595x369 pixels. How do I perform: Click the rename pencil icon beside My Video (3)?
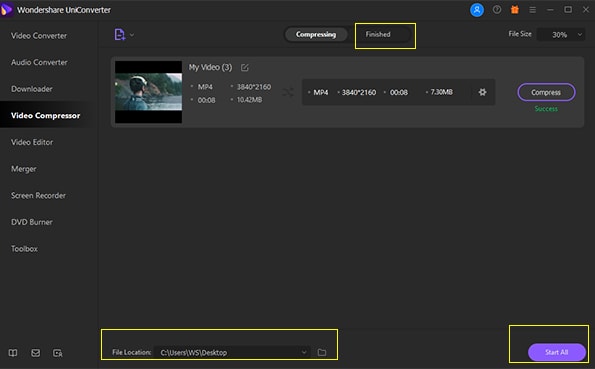(x=245, y=68)
